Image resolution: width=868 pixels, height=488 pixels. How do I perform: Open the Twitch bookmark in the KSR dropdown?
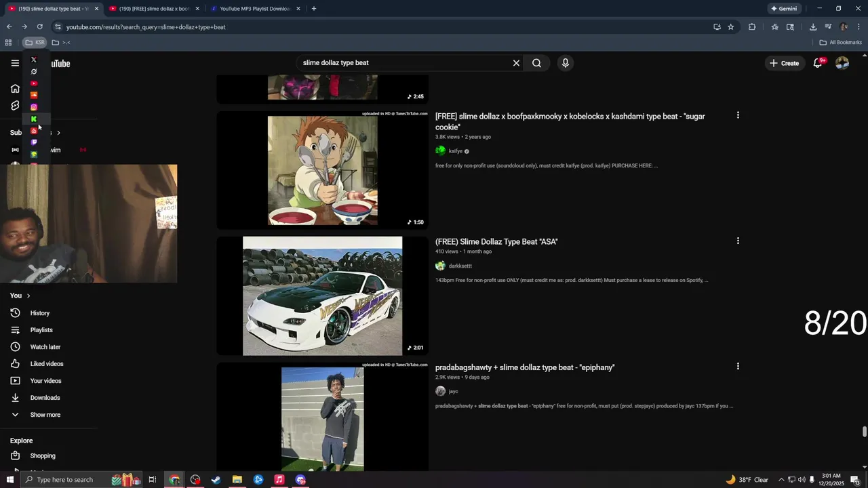pyautogui.click(x=34, y=142)
